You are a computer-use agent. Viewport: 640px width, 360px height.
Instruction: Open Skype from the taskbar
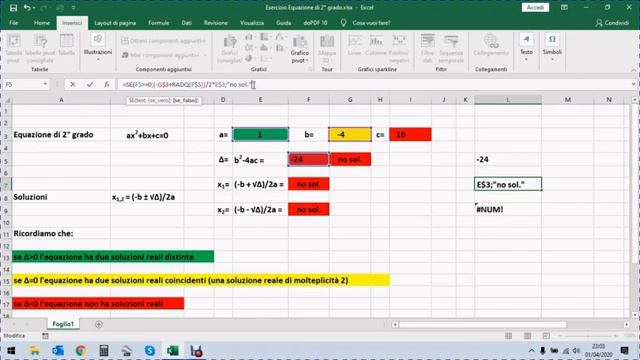pos(150,351)
